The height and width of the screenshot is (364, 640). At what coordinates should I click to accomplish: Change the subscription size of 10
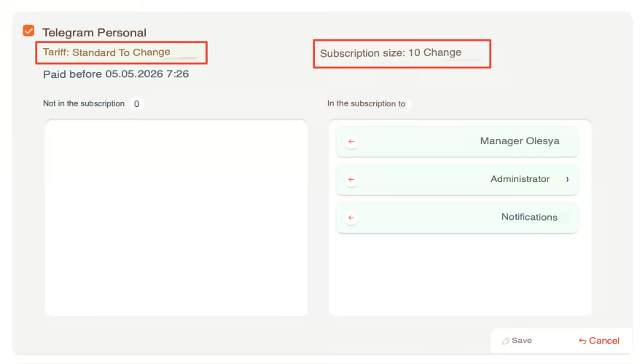click(442, 53)
